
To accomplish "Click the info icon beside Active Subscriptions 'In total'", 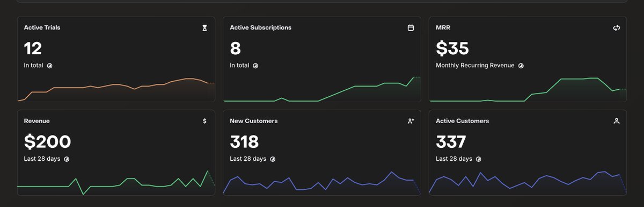I will point(255,66).
